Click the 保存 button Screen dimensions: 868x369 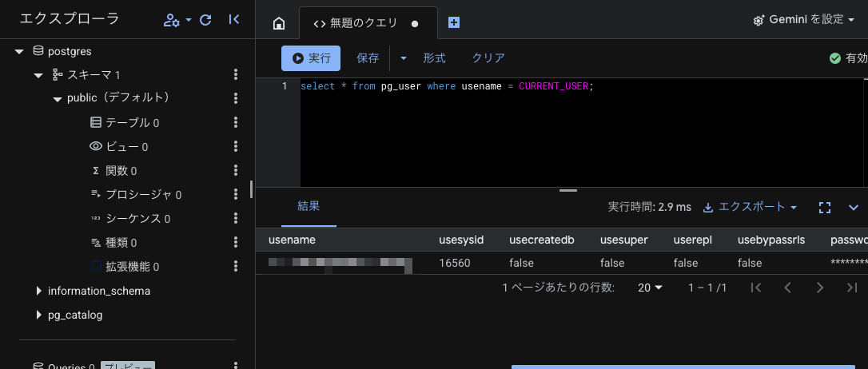tap(368, 58)
